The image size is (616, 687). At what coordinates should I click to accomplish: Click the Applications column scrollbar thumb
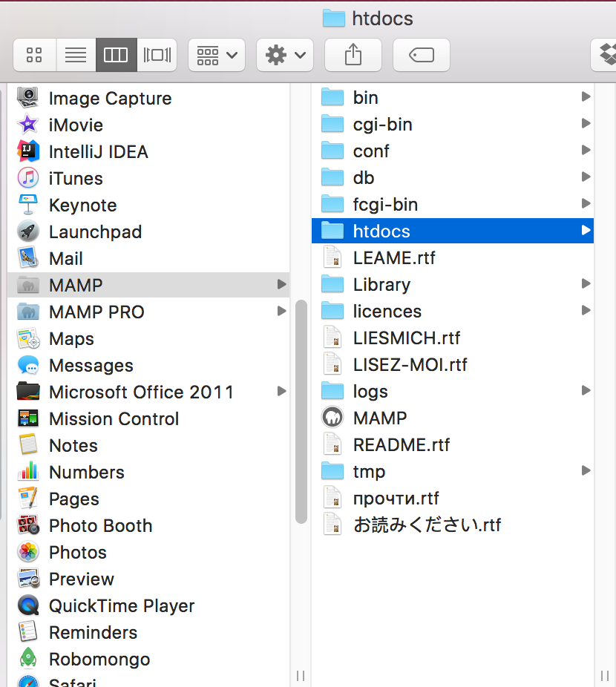[301, 412]
